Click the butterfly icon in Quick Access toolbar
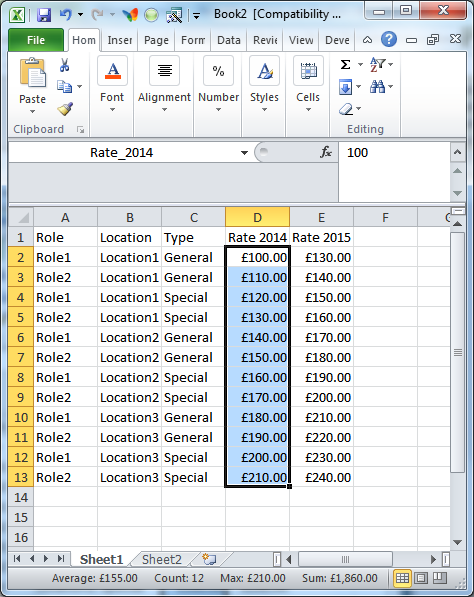Screen dimensions: 474x597 coord(130,15)
